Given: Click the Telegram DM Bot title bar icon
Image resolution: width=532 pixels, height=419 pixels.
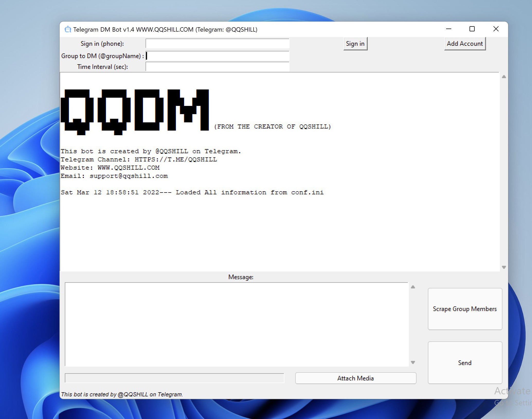Looking at the screenshot, I should [68, 29].
